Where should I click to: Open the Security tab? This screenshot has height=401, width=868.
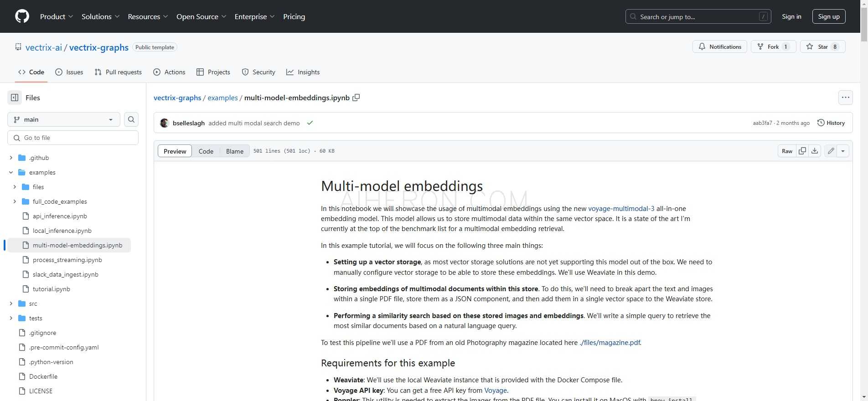point(258,72)
